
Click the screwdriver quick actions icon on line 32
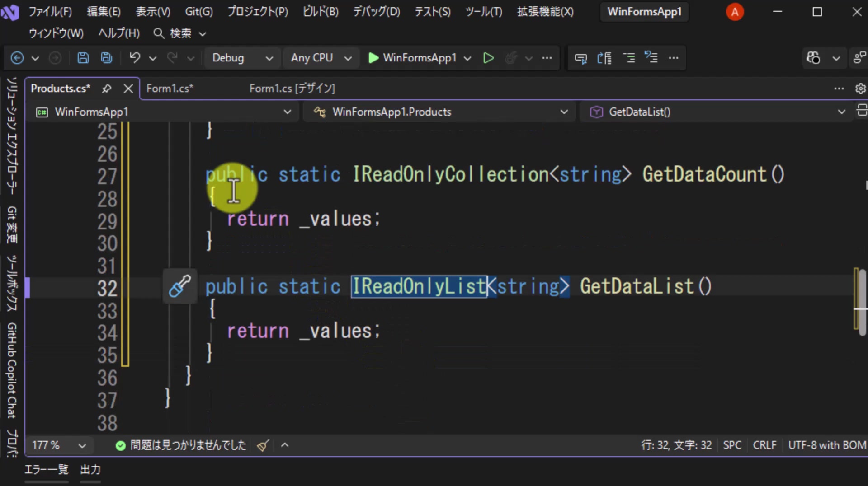coord(179,286)
